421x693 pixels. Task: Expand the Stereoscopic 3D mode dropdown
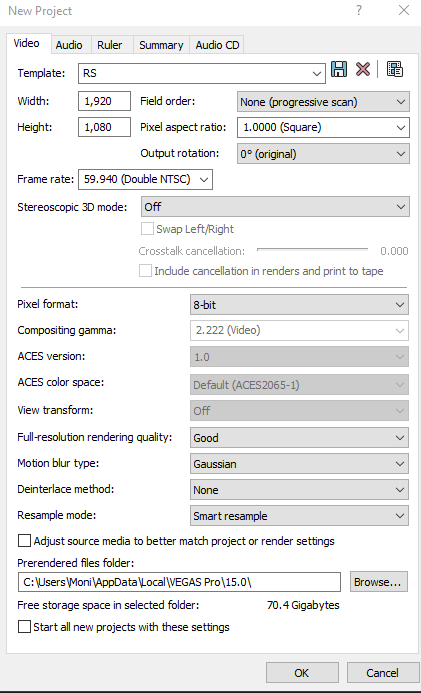pos(275,207)
